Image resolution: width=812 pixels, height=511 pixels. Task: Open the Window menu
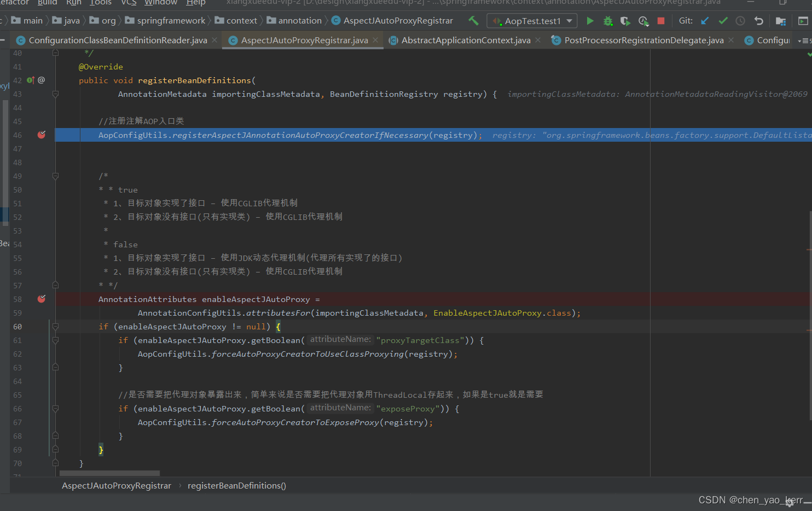point(160,3)
